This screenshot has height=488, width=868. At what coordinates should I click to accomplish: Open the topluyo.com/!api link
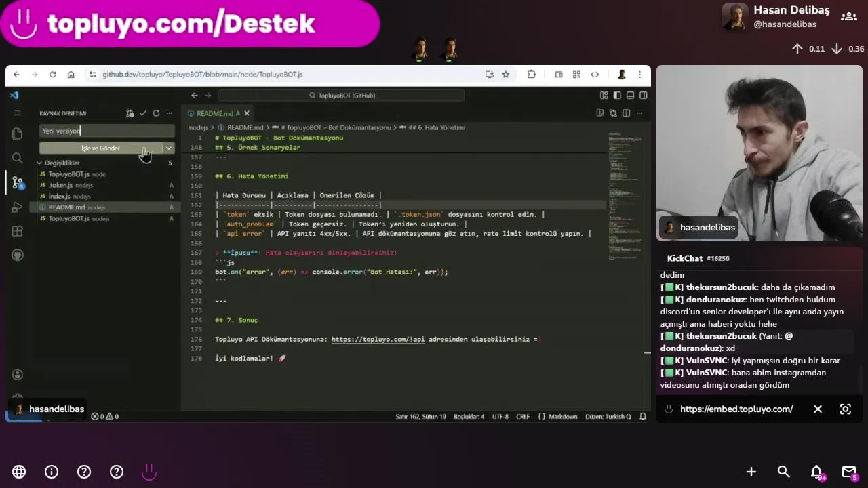coord(378,339)
